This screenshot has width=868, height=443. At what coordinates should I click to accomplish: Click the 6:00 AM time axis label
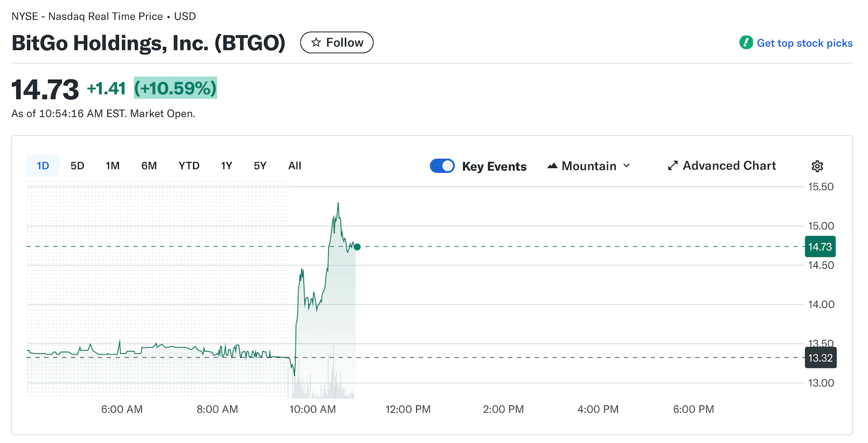[x=122, y=409]
